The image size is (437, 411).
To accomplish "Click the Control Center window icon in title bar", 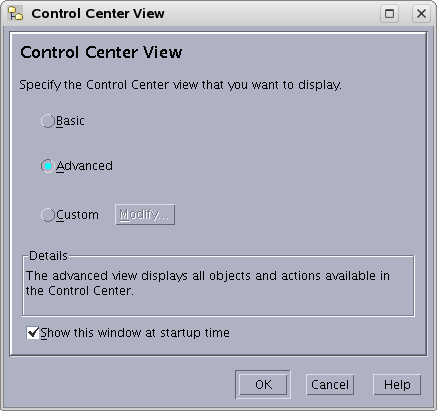I will 15,14.
